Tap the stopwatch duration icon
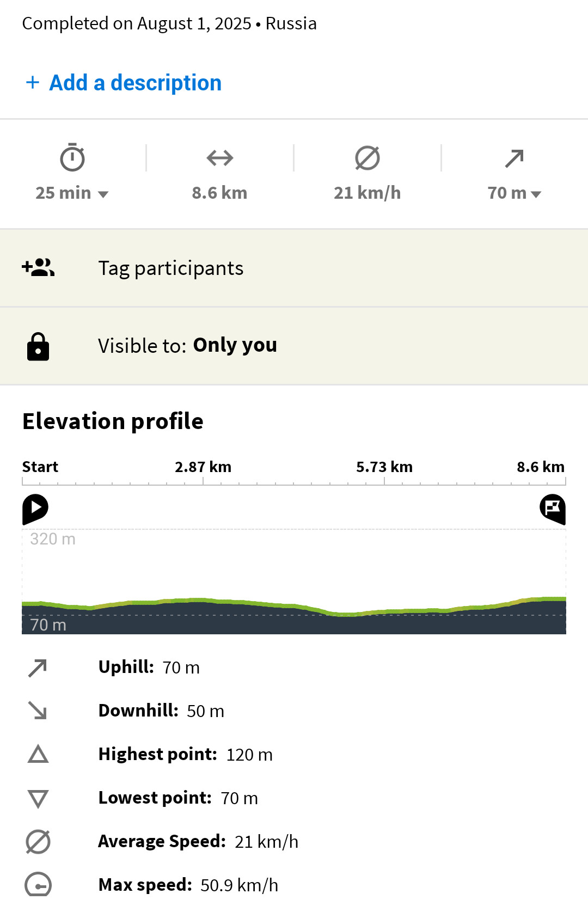Image resolution: width=588 pixels, height=906 pixels. coord(72,158)
